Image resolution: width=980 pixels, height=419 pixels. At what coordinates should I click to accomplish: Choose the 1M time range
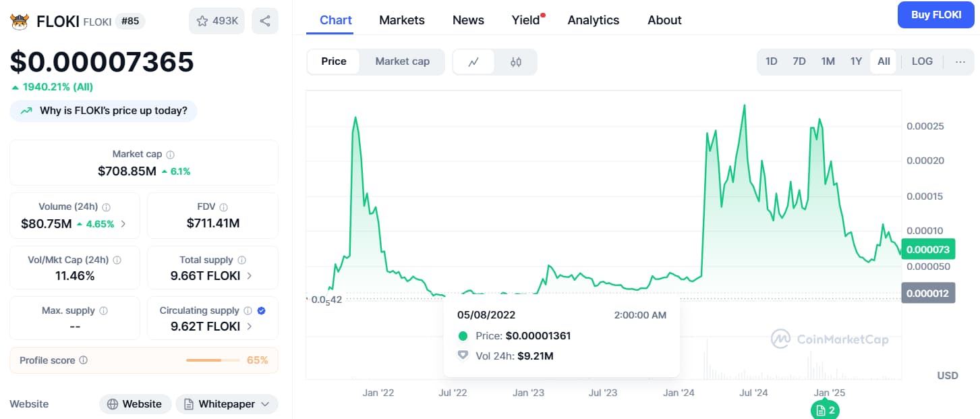(828, 61)
